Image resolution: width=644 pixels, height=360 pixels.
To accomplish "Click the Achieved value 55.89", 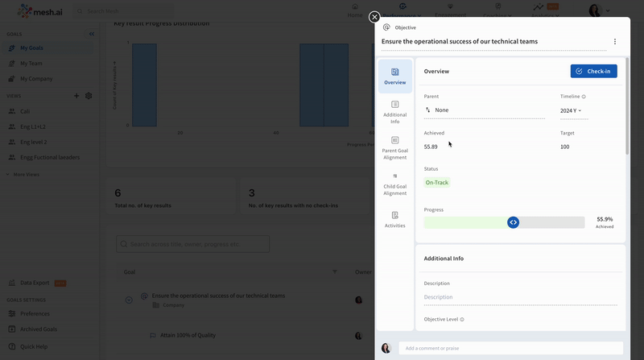I will coord(431,147).
